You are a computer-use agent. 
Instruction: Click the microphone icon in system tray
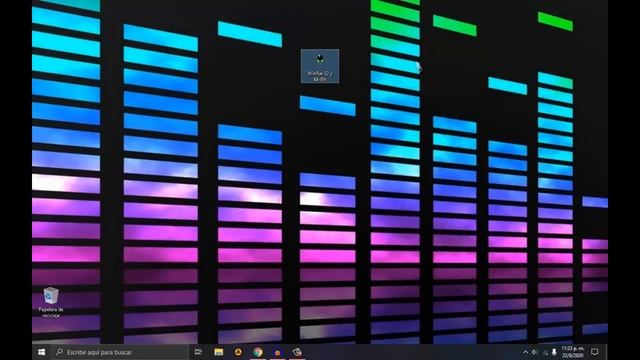pyautogui.click(x=554, y=352)
